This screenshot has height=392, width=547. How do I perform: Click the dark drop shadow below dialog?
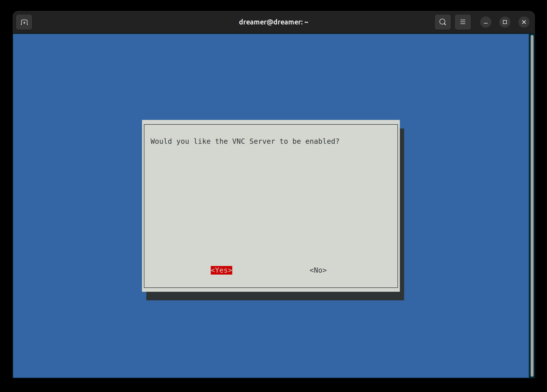click(x=275, y=296)
